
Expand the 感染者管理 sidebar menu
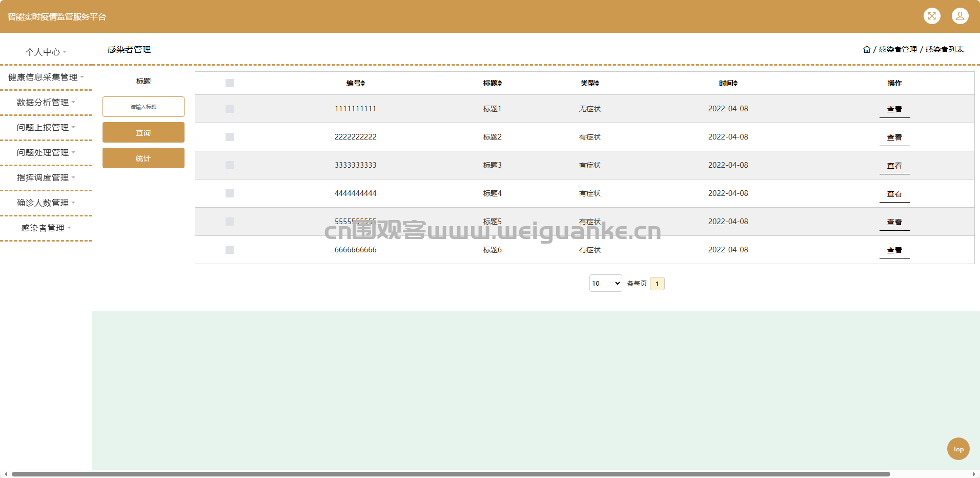(x=46, y=228)
